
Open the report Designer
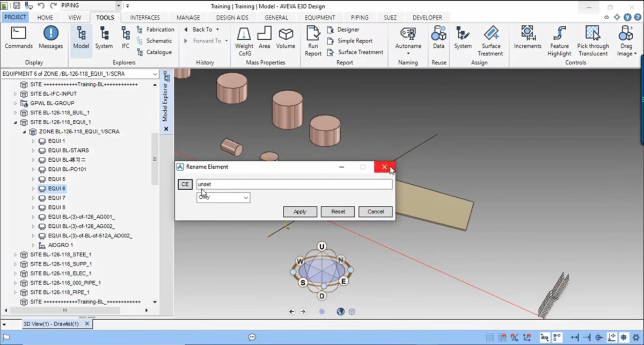(x=343, y=30)
